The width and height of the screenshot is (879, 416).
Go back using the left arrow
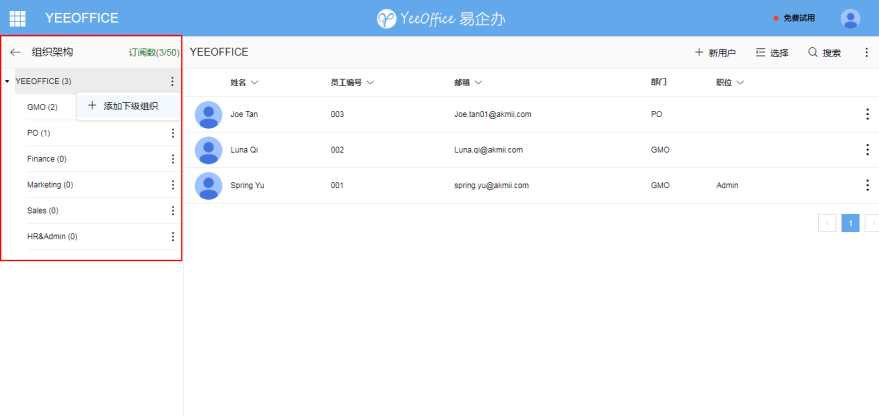click(15, 53)
